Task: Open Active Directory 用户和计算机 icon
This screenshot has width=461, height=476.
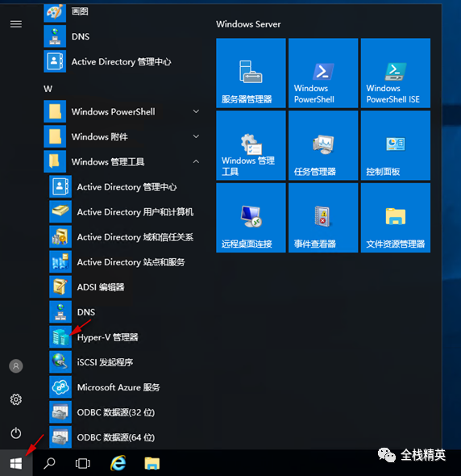Action: tap(60, 211)
